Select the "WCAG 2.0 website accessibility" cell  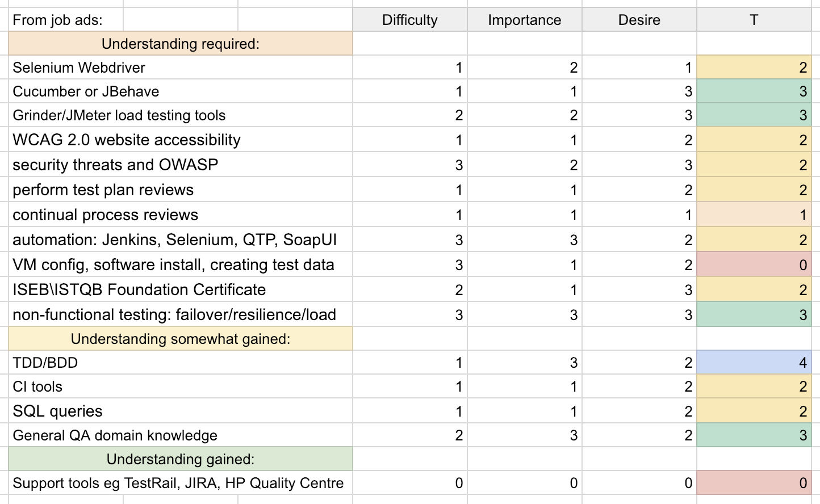[x=127, y=140]
